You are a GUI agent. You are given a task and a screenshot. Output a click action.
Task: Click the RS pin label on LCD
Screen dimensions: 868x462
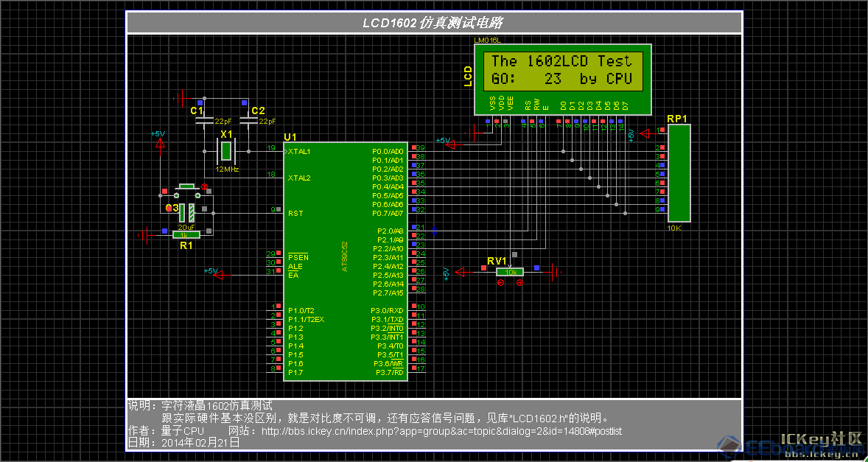pyautogui.click(x=528, y=105)
